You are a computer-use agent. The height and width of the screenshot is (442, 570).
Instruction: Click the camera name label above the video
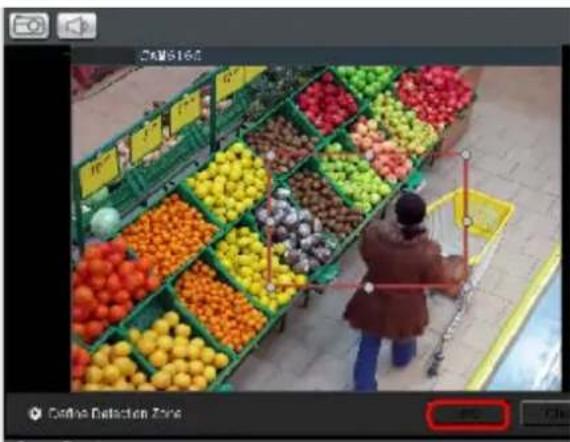(x=170, y=56)
